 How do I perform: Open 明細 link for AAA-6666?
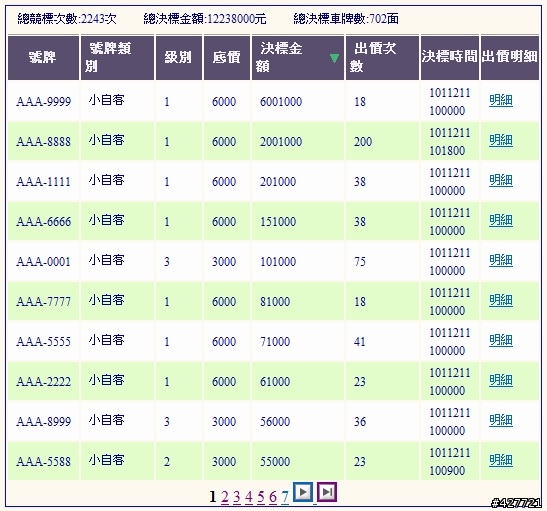pyautogui.click(x=501, y=220)
